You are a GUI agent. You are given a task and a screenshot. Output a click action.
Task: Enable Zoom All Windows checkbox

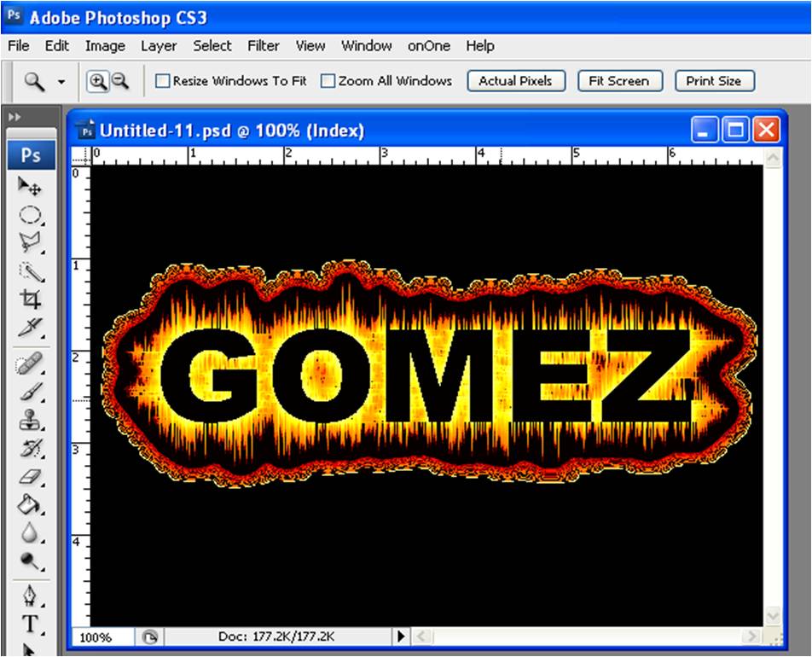[x=328, y=81]
